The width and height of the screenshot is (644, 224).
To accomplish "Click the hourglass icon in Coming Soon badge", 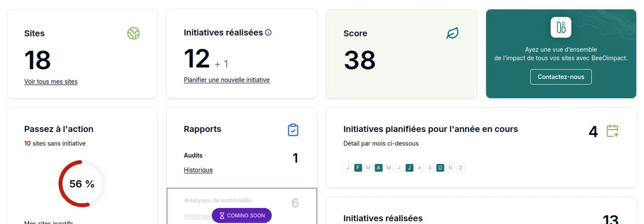I will point(222,216).
